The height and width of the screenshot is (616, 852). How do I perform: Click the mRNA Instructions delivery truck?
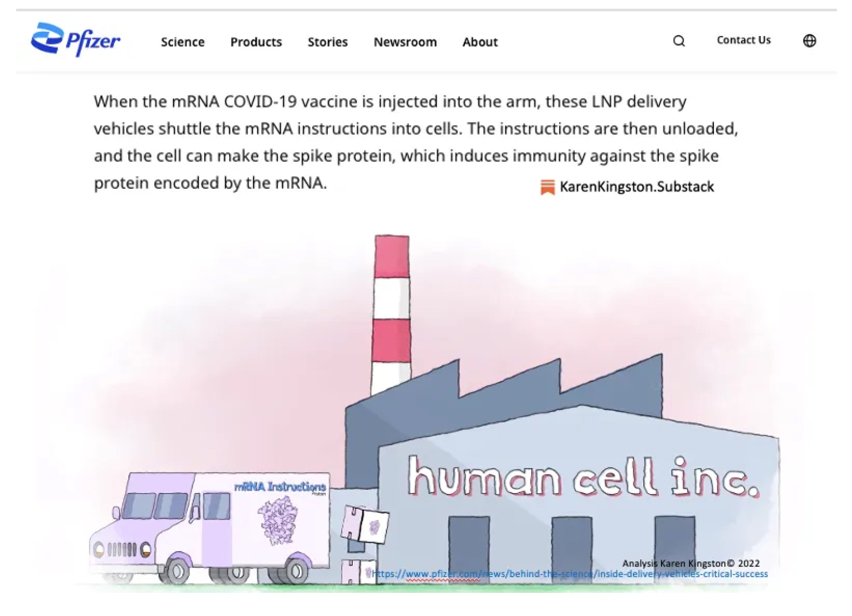(x=210, y=529)
